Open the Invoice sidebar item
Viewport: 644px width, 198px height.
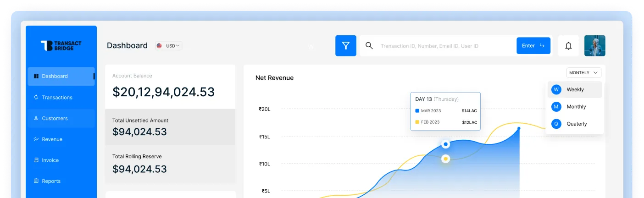click(x=61, y=160)
